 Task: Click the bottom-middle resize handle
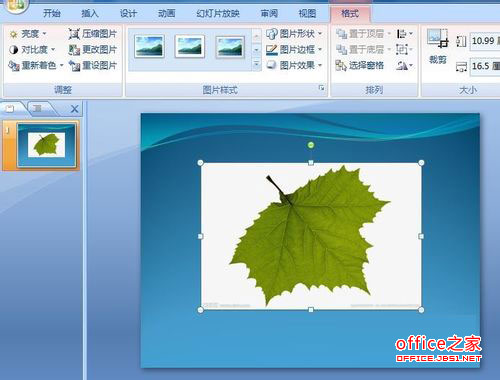coord(311,310)
